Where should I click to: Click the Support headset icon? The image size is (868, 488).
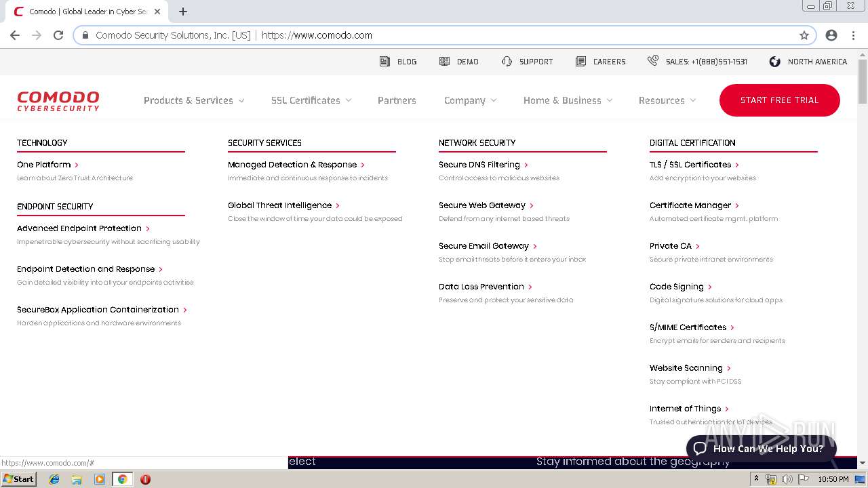coord(507,61)
